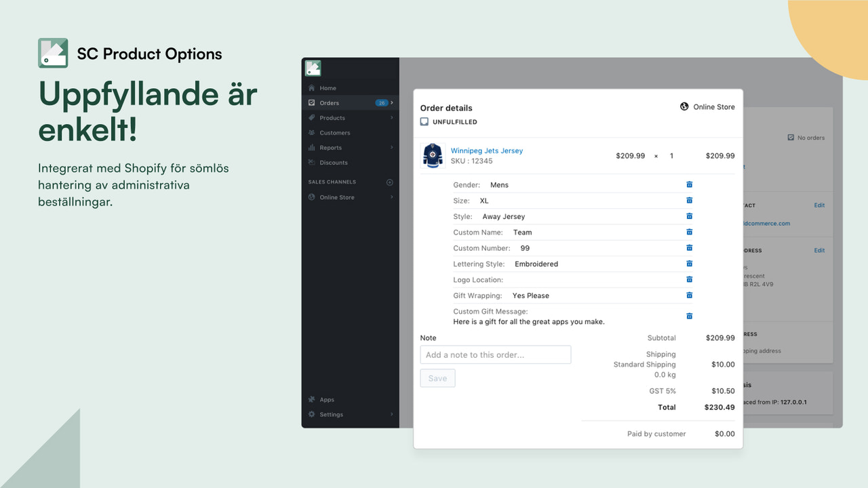Remove the Lettering Style option
This screenshot has height=488, width=868.
(689, 264)
